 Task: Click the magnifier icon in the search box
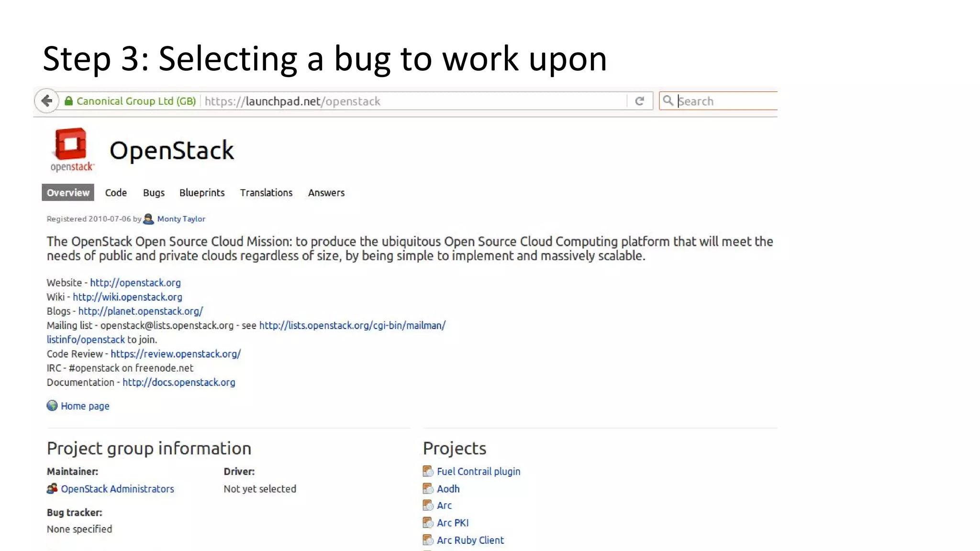click(668, 100)
